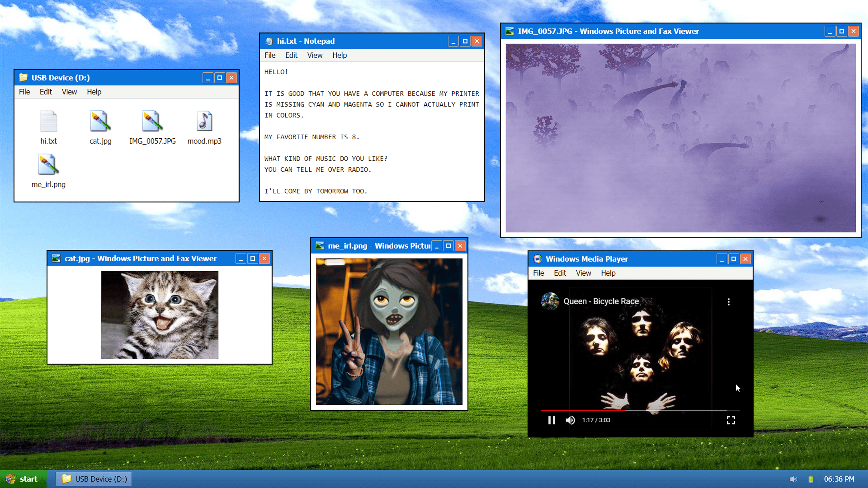Toggle fullscreen in the media player

tap(730, 420)
